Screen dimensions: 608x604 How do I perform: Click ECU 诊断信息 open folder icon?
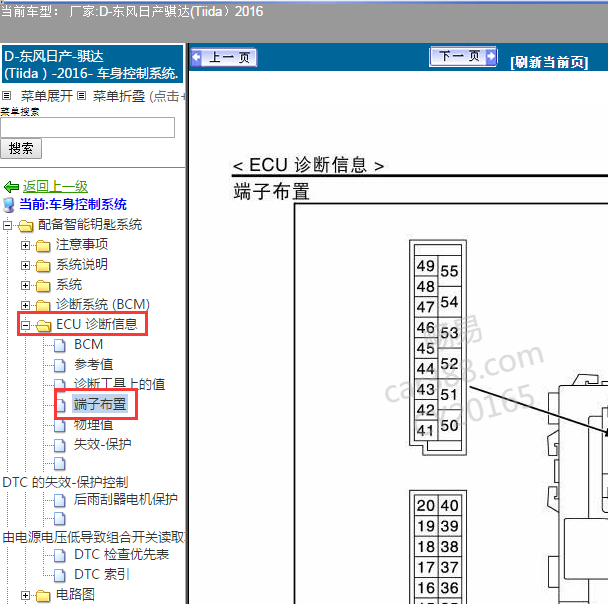43,326
